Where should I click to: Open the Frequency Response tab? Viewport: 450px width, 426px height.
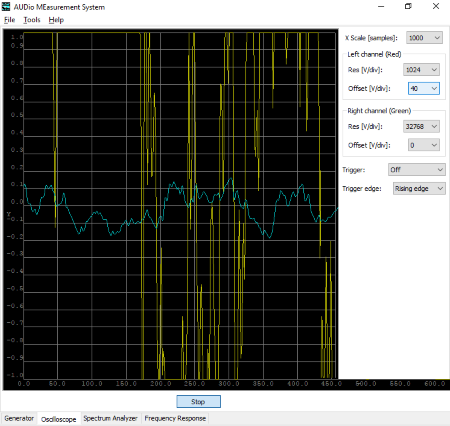click(175, 418)
